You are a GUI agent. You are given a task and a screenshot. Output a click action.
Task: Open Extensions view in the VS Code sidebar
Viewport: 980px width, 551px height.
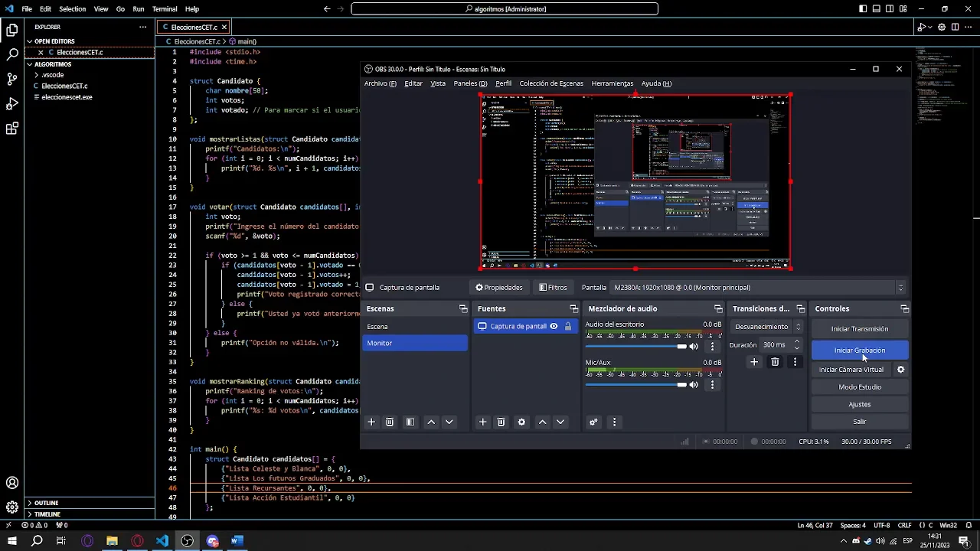12,129
